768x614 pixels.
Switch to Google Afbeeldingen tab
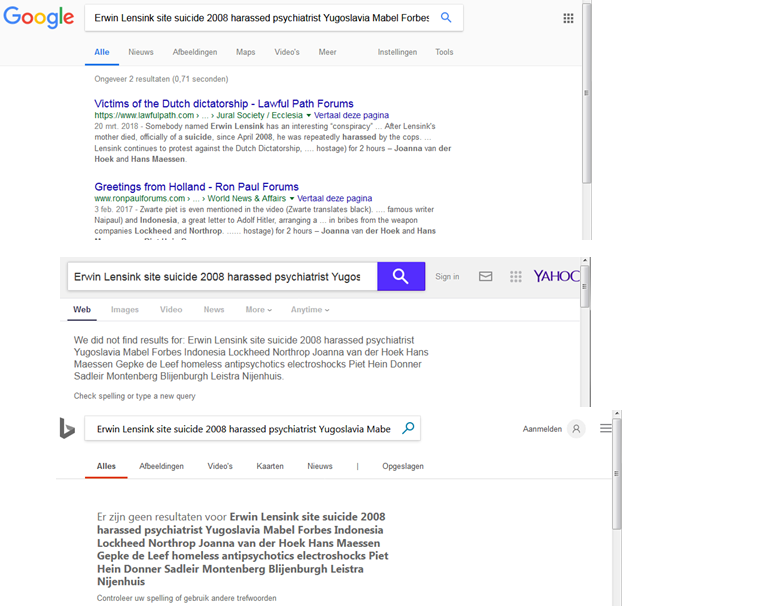195,52
